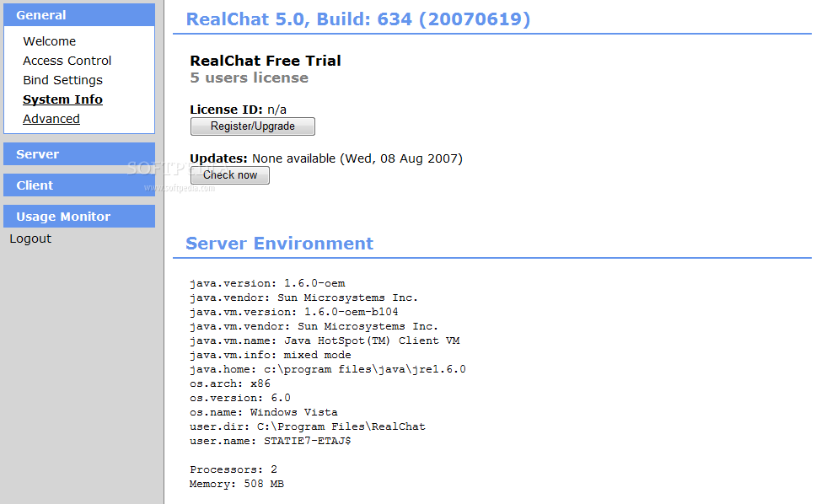Click the java.vm.info mixed mode line

271,355
